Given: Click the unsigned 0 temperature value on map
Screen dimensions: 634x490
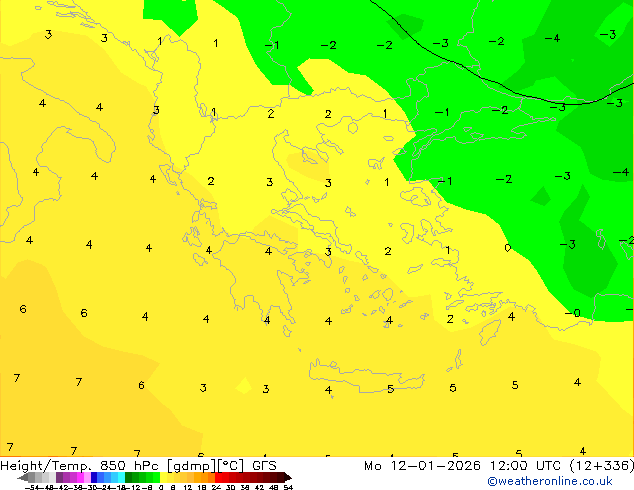Looking at the screenshot, I should (x=507, y=248).
